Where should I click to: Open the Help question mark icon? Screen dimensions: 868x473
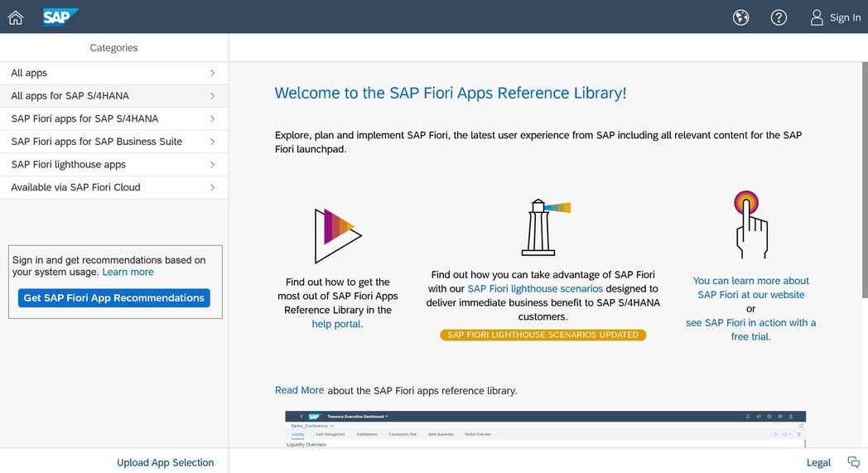[x=779, y=17]
